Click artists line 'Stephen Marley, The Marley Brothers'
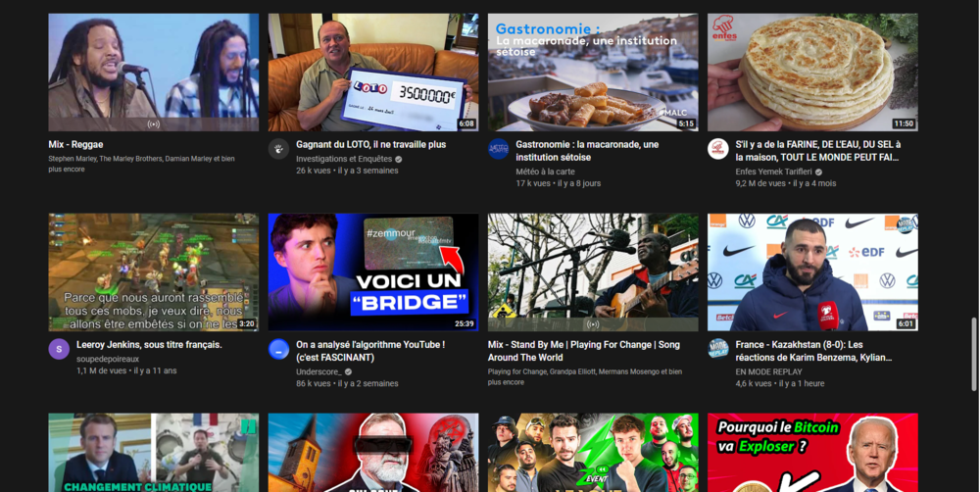 [142, 164]
